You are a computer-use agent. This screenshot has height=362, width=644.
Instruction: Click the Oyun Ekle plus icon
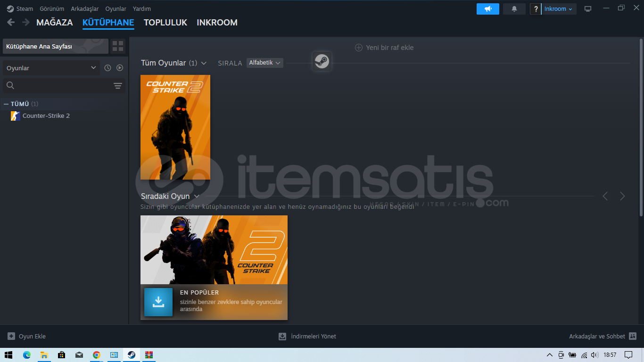tap(11, 337)
